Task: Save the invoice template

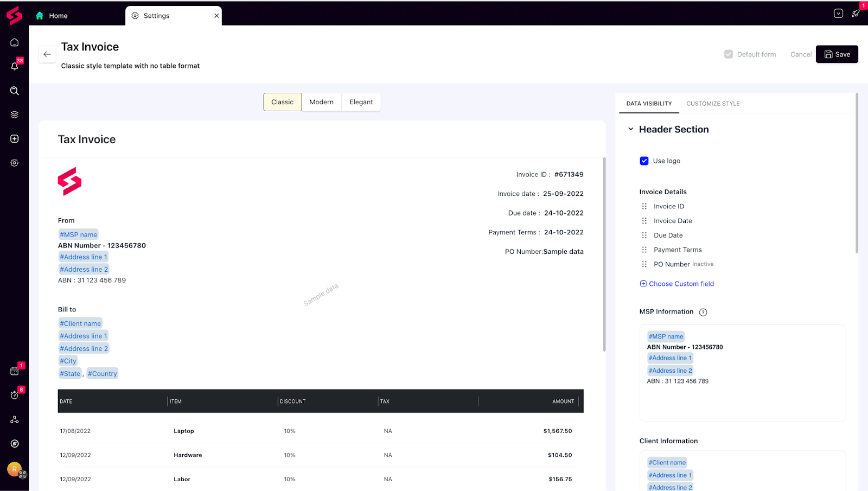Action: (837, 54)
